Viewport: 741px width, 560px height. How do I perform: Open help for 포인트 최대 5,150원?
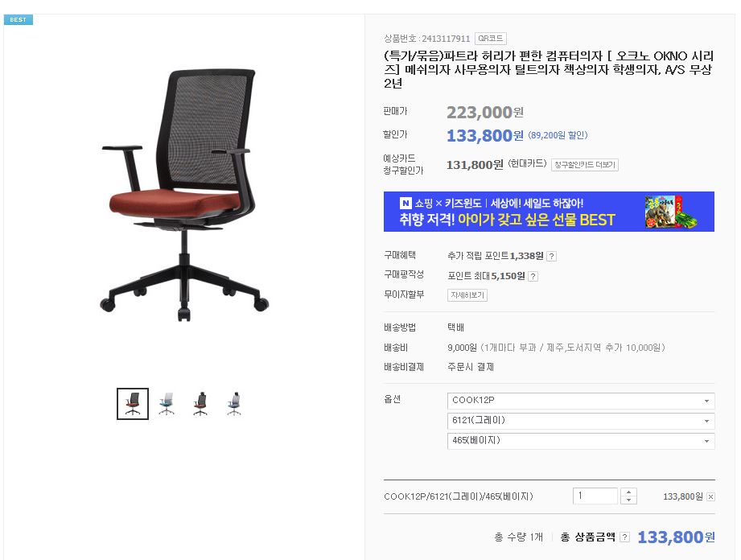point(533,277)
